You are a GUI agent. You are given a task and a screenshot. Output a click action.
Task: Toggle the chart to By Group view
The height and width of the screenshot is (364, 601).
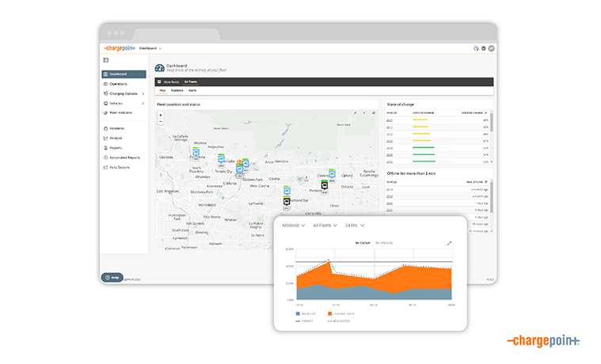click(363, 243)
